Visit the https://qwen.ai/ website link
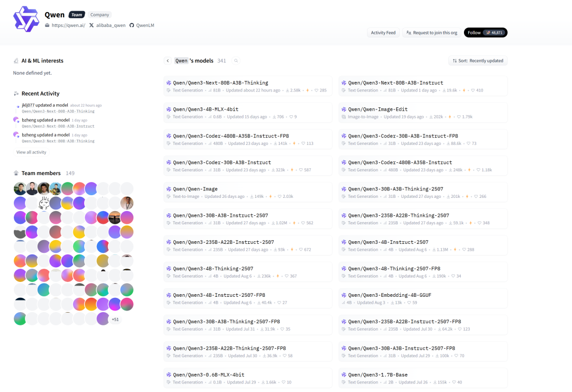The height and width of the screenshot is (392, 572). (65, 25)
